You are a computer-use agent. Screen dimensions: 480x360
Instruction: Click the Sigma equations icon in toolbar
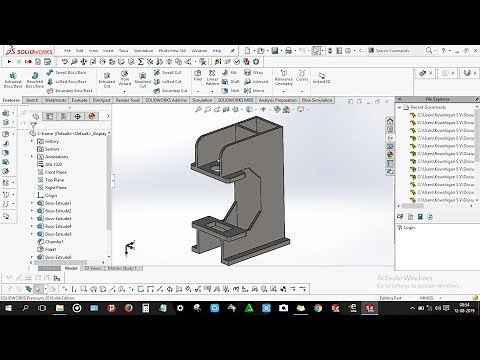click(x=141, y=62)
